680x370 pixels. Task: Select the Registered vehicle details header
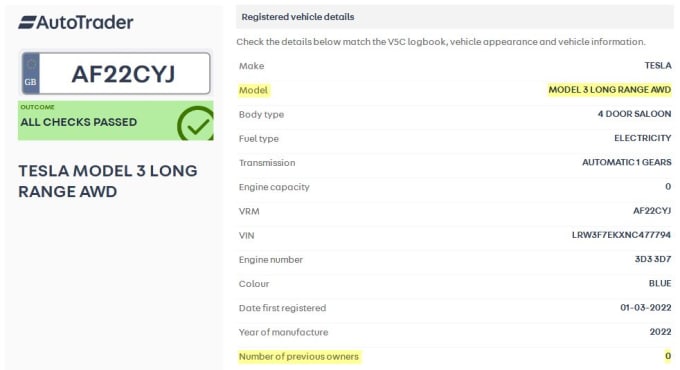click(298, 17)
